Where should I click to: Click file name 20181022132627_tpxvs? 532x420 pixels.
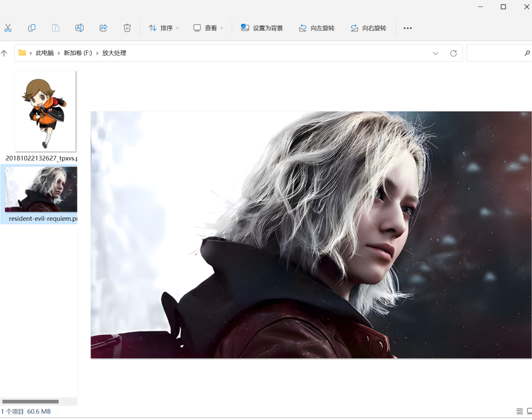[41, 158]
